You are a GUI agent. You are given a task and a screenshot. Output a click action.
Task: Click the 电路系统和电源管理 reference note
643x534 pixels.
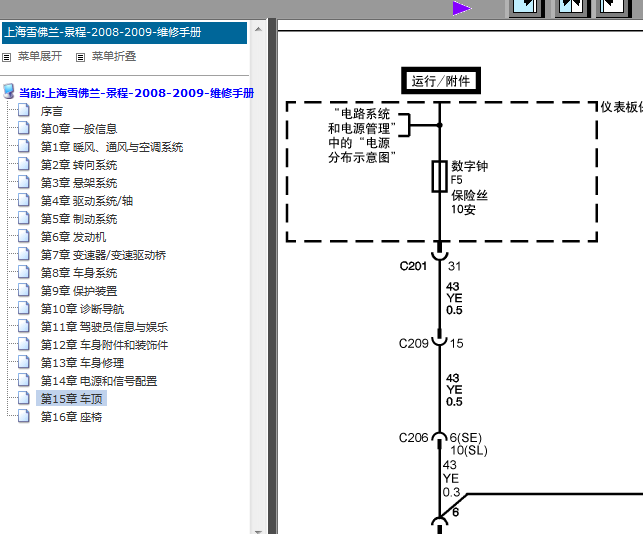362,136
